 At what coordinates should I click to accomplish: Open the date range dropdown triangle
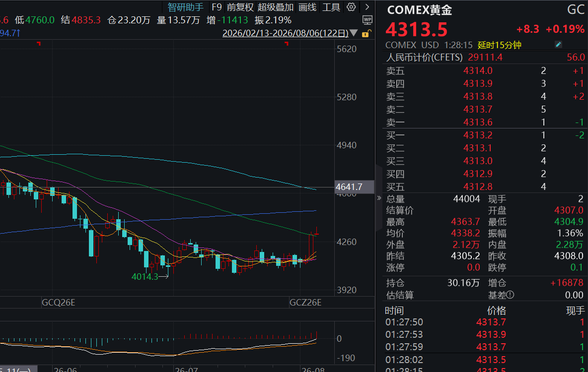[x=354, y=33]
